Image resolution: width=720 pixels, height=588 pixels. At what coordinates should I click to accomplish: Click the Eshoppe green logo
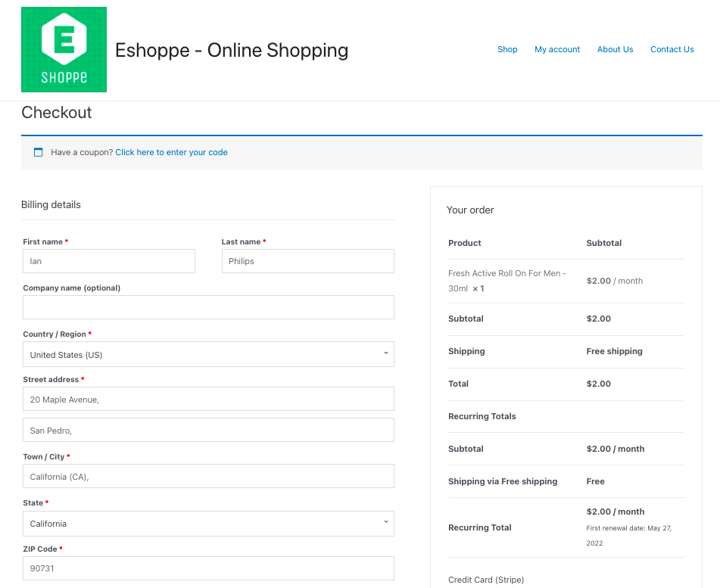pos(64,50)
